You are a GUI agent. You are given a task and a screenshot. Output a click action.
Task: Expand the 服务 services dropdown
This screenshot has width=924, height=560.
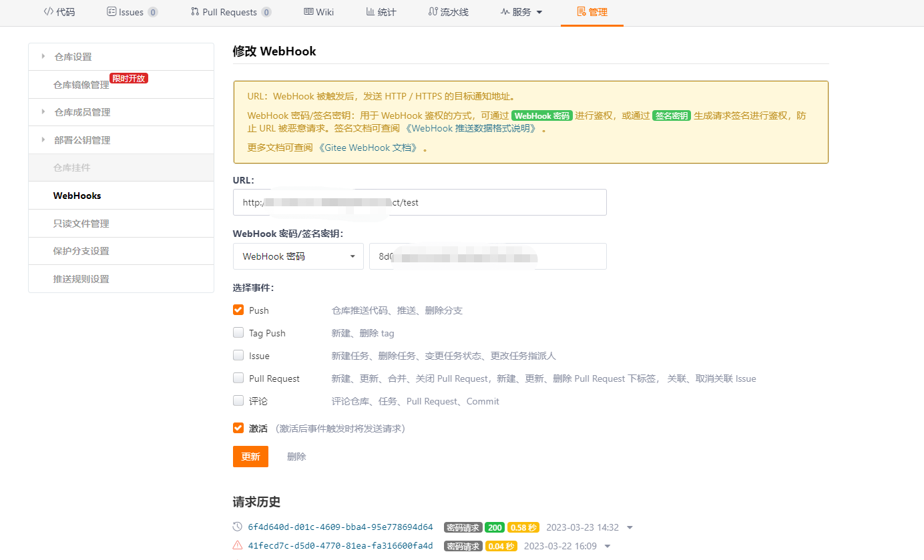tap(521, 12)
